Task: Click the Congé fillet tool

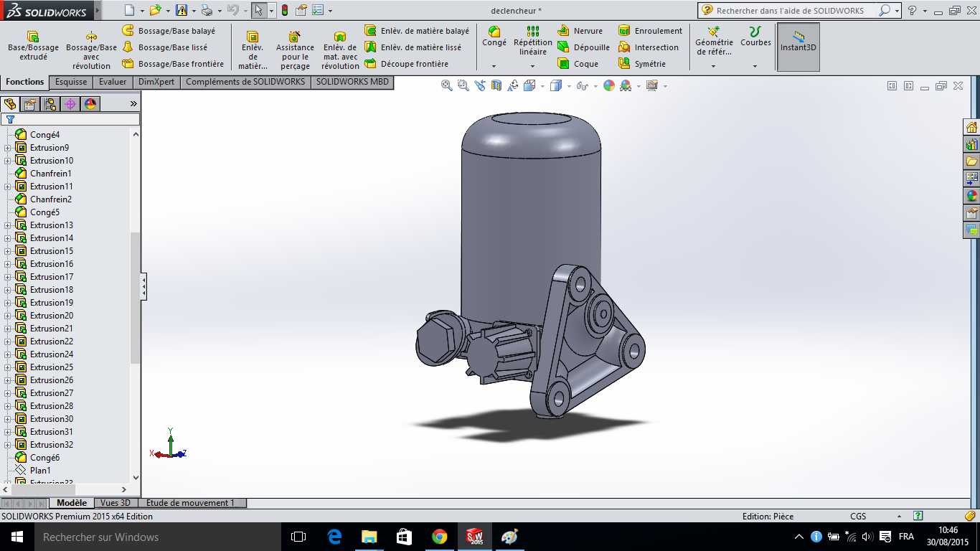Action: (x=494, y=37)
